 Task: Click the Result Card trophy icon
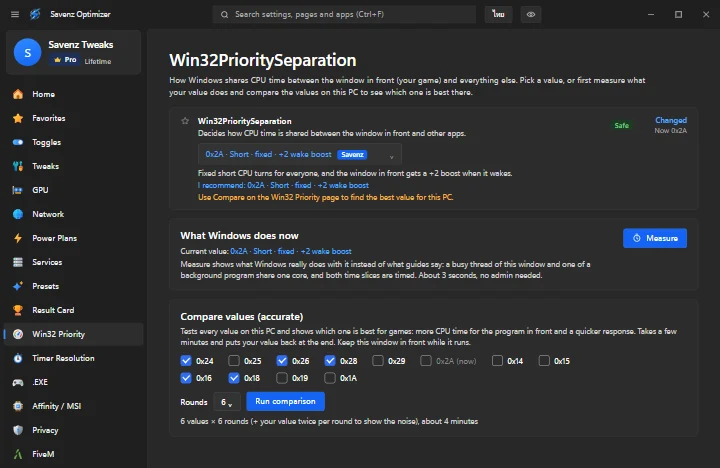18,310
